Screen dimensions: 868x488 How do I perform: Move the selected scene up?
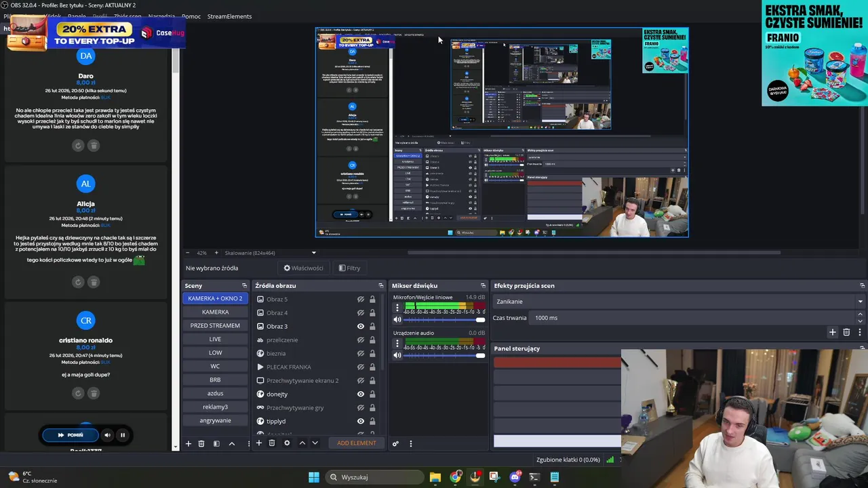coord(231,444)
